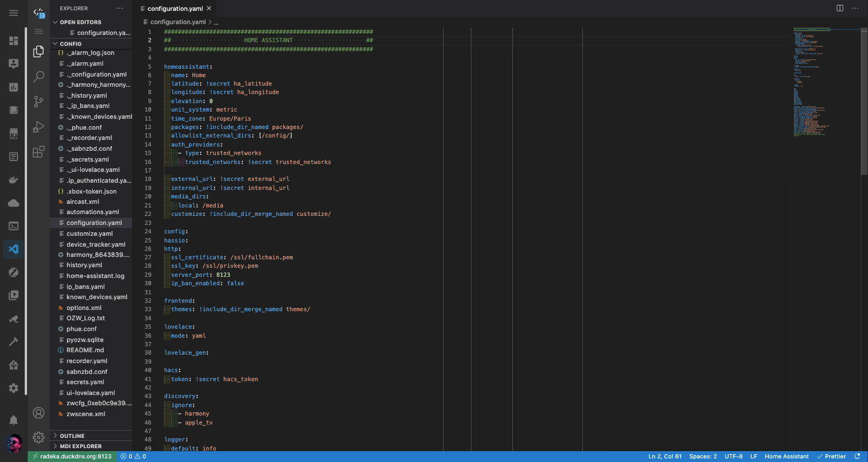Split the editor to the right
Image resolution: width=868 pixels, height=462 pixels.
840,8
